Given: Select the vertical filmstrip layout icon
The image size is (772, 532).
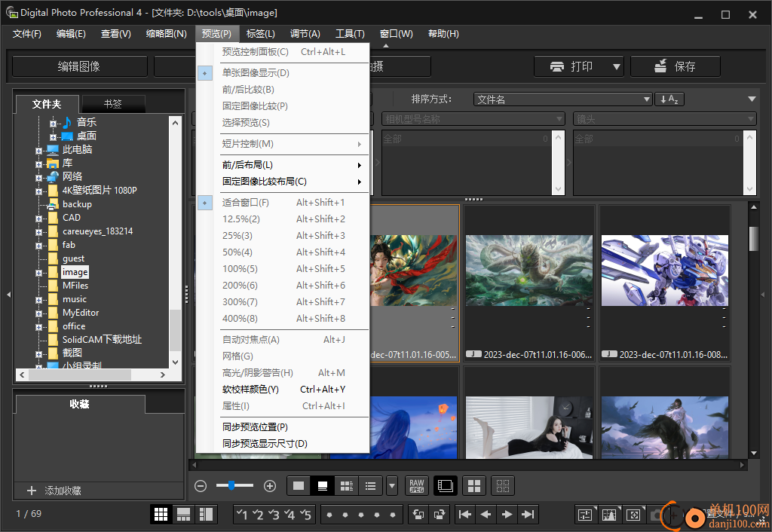Looking at the screenshot, I should pyautogui.click(x=206, y=515).
